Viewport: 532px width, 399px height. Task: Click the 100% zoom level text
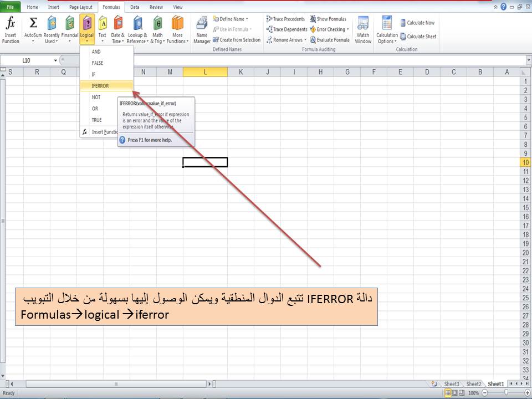point(473,393)
